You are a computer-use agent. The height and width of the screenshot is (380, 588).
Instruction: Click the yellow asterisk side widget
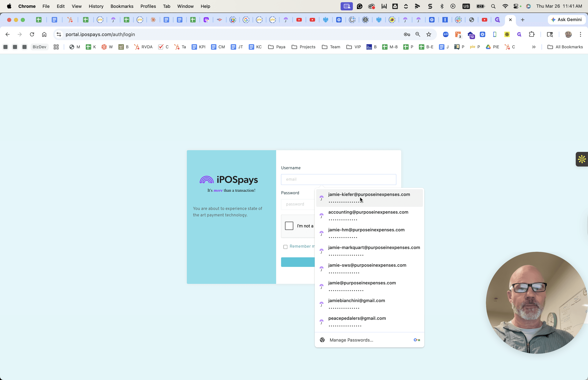(x=582, y=159)
